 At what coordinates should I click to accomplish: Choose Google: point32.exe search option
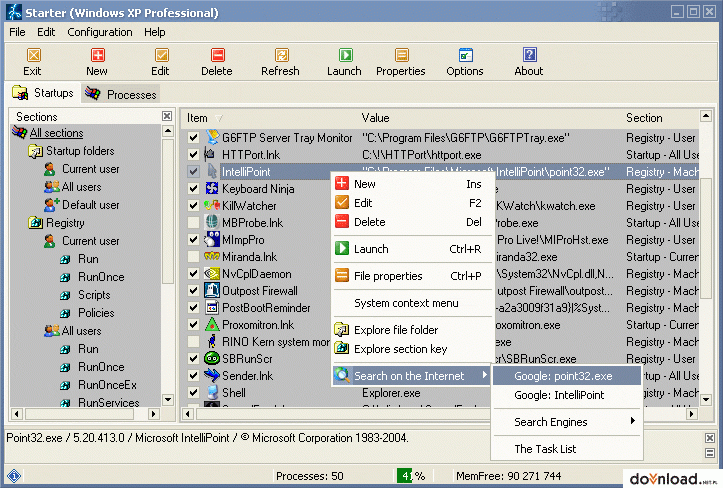pyautogui.click(x=567, y=376)
